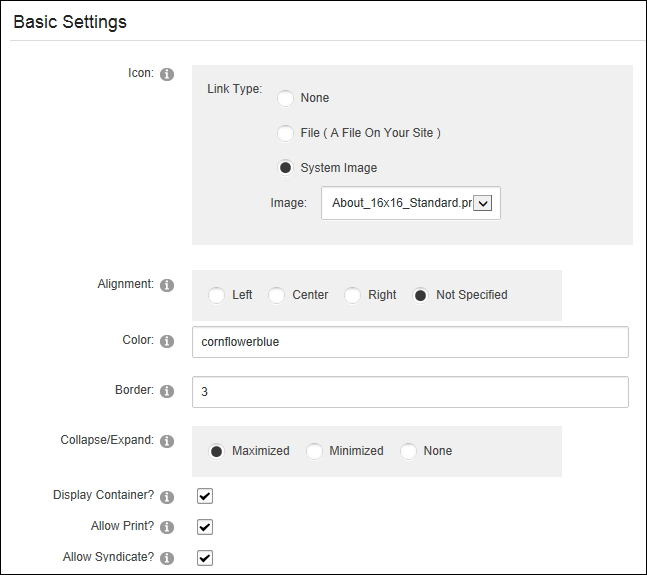Select the None link type radio button
Viewport: 647px width, 575px height.
(x=285, y=98)
